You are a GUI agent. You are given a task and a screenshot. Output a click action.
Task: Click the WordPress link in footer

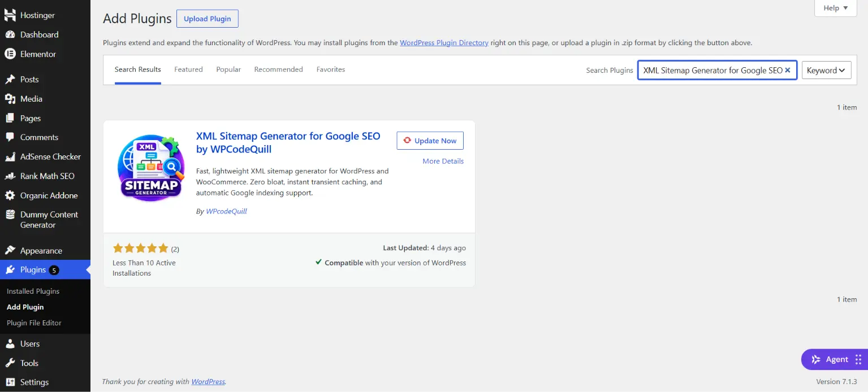(208, 382)
